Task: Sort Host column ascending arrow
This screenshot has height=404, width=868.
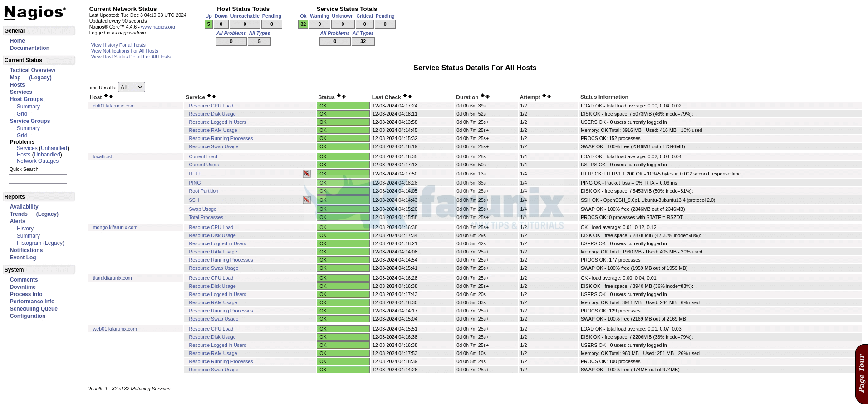Action: (x=106, y=96)
